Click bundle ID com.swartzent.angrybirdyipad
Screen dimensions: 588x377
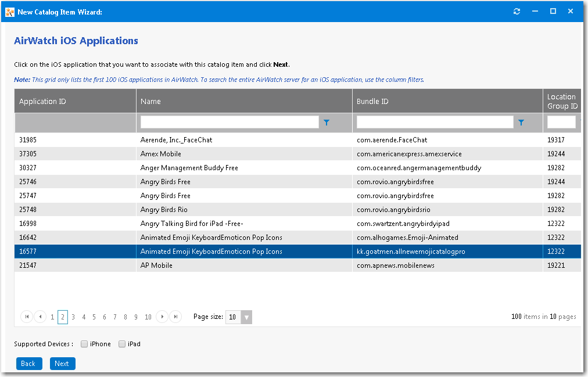pyautogui.click(x=403, y=223)
